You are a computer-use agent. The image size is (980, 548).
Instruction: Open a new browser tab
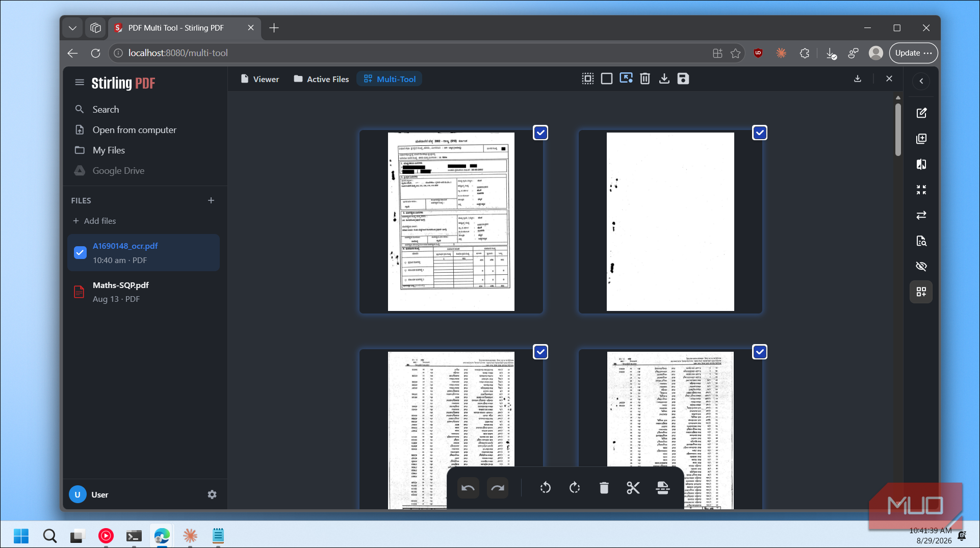[274, 28]
